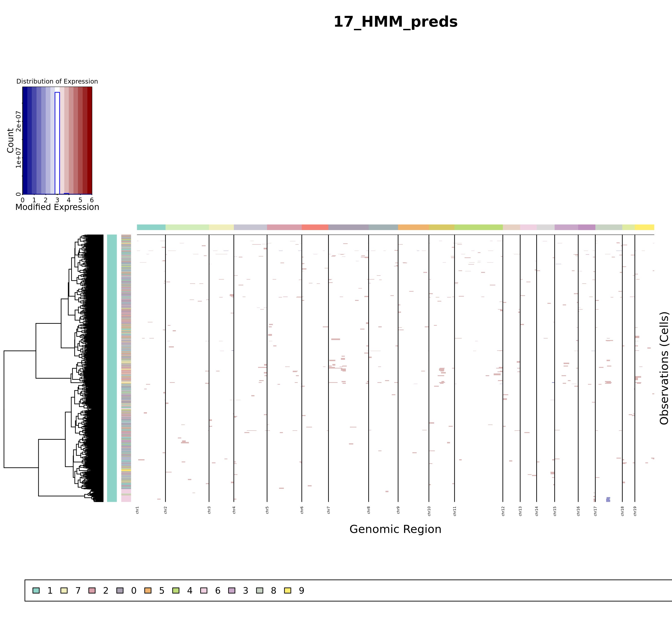
Task: Click the Observations (Cells) axis label
Action: coord(664,368)
